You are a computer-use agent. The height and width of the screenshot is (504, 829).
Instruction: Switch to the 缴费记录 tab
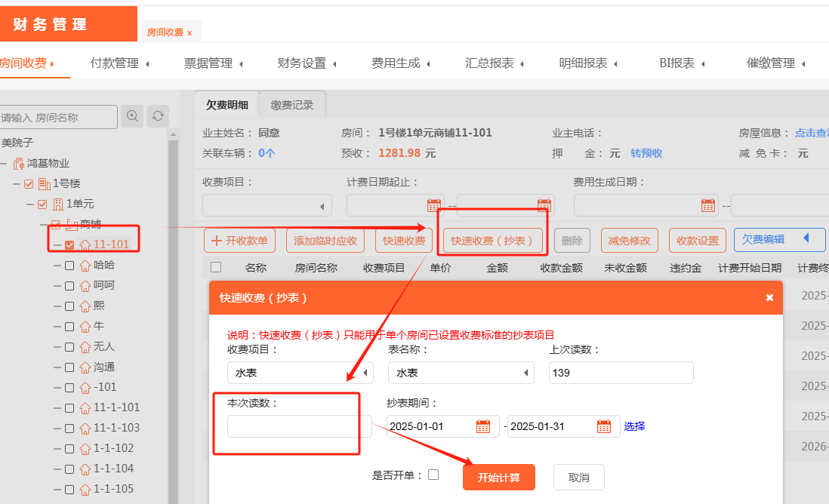tap(292, 105)
